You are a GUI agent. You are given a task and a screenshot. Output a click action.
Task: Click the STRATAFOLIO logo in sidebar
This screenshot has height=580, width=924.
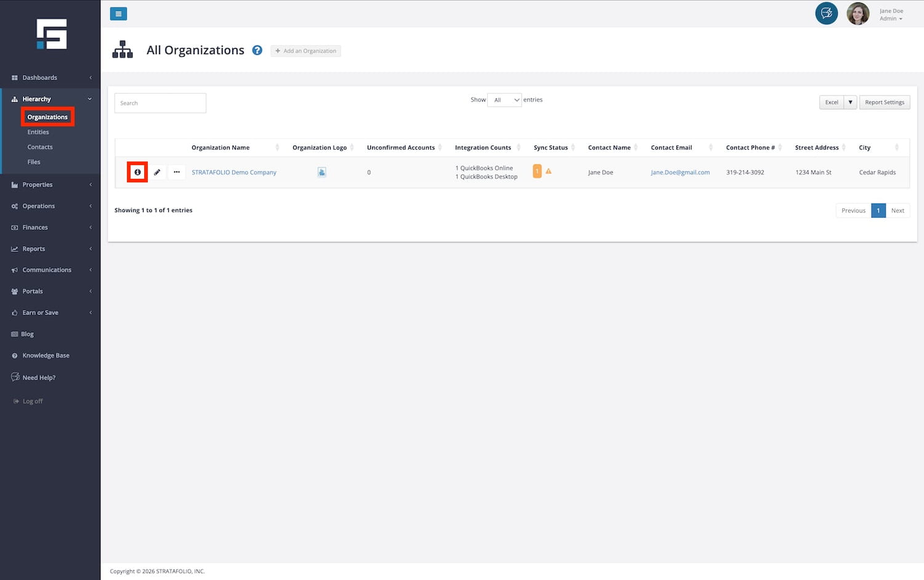tap(51, 35)
